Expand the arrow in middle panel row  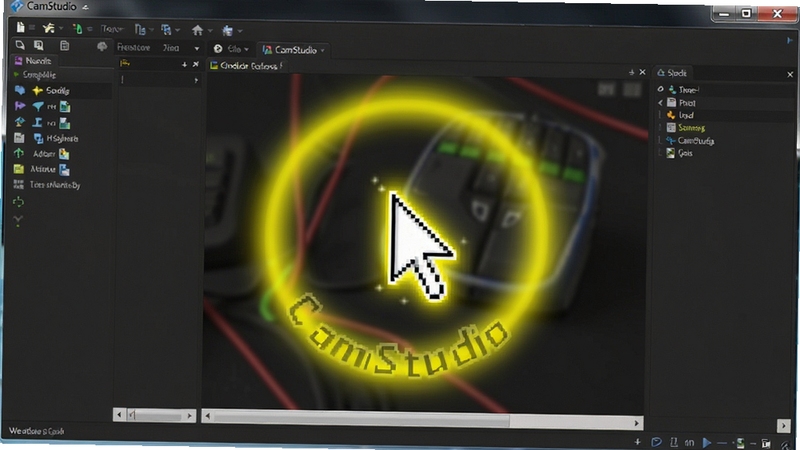coord(196,80)
